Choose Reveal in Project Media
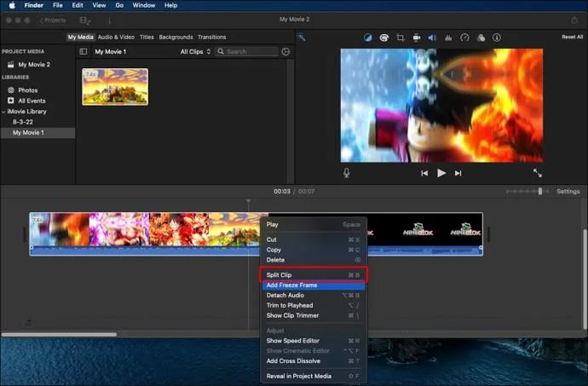 click(314, 376)
